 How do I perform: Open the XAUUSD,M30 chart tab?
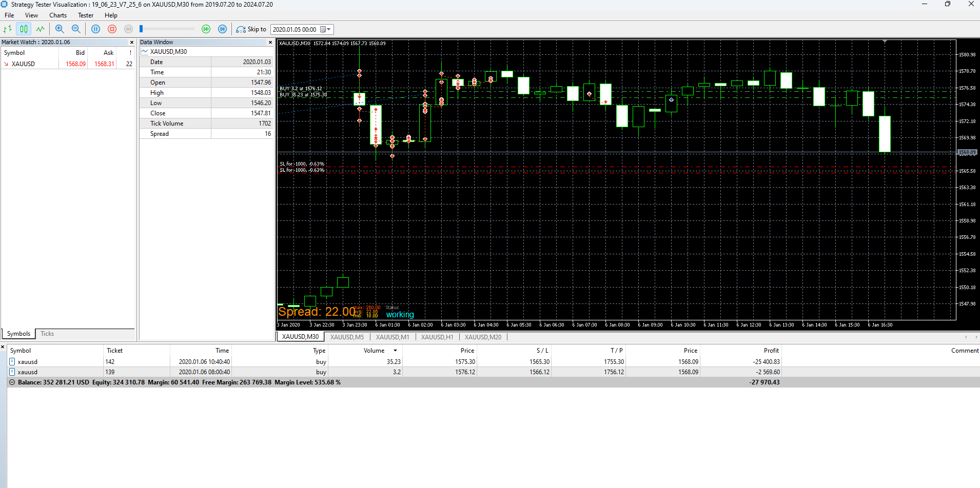pos(301,337)
